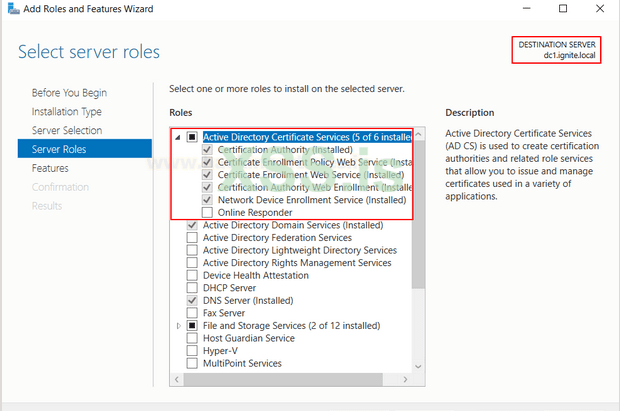Select Device Health Attestation label
620x411 pixels.
(x=256, y=275)
